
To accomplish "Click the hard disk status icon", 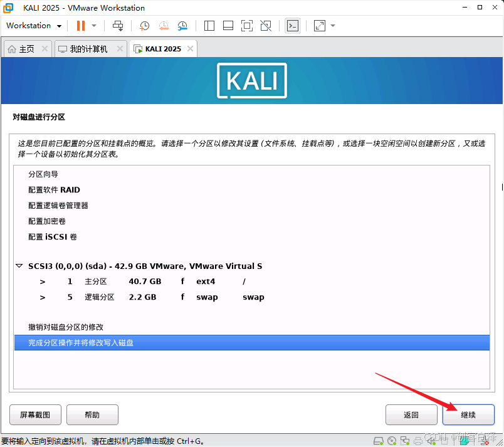I will 379,441.
